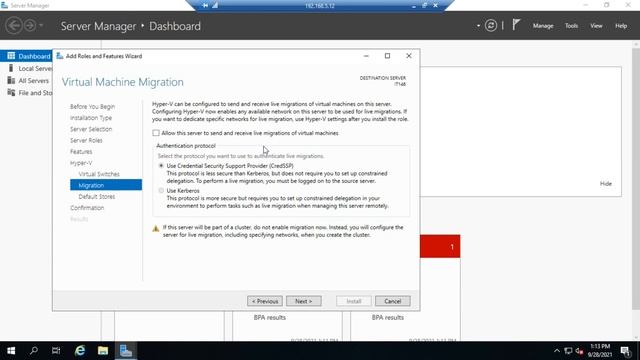The image size is (640, 360).
Task: Go to Before You Begin wizard step
Action: [92, 107]
